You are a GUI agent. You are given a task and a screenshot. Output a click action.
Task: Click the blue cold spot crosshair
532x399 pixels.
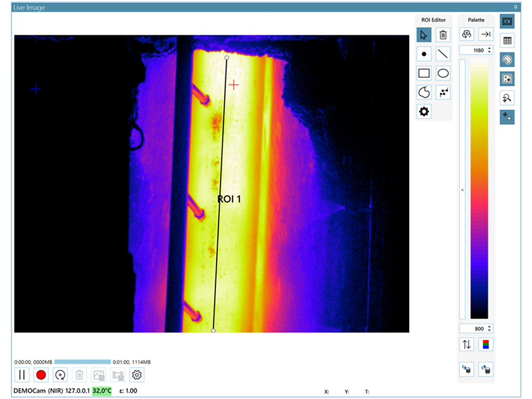point(35,89)
